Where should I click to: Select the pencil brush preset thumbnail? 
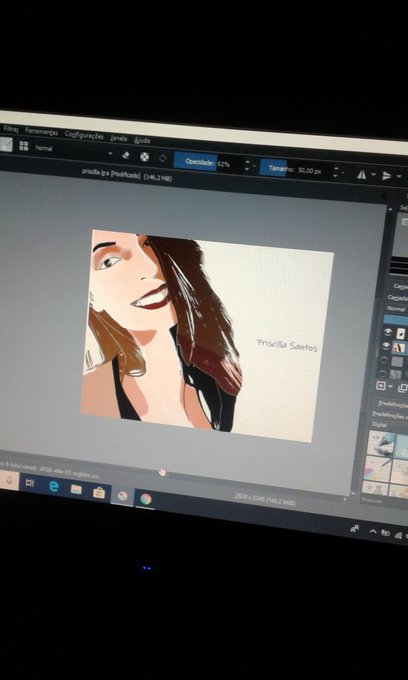[x=381, y=442]
